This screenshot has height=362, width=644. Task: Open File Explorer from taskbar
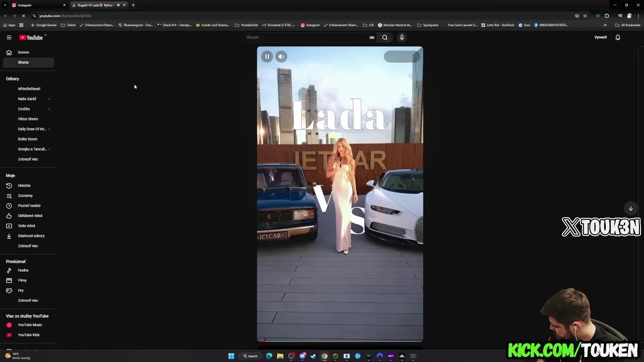coord(280,356)
